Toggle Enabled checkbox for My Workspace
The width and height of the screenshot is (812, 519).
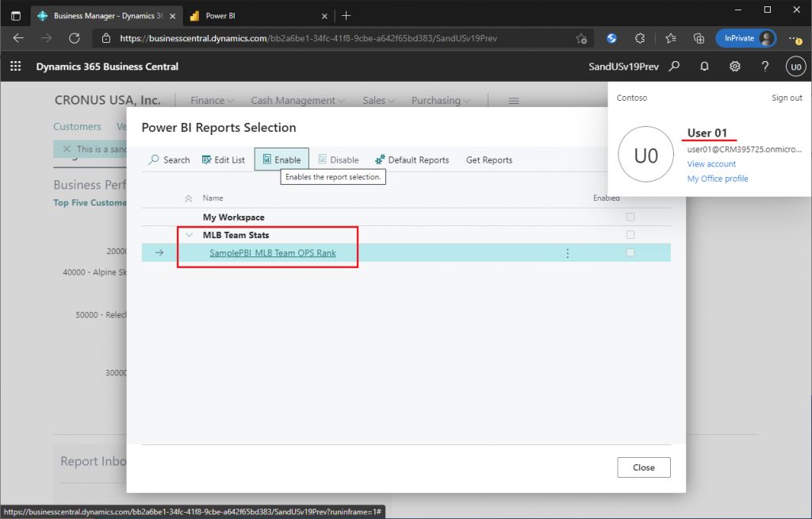630,217
